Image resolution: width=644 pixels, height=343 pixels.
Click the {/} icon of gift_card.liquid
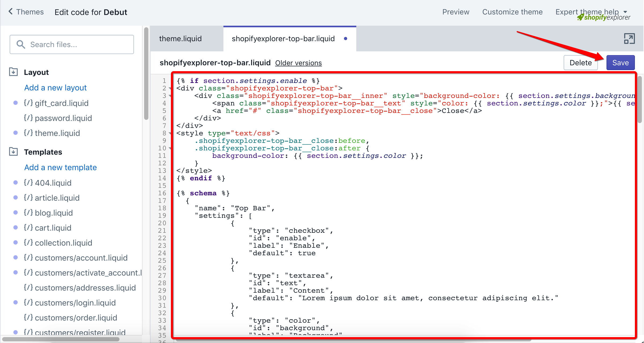(28, 103)
